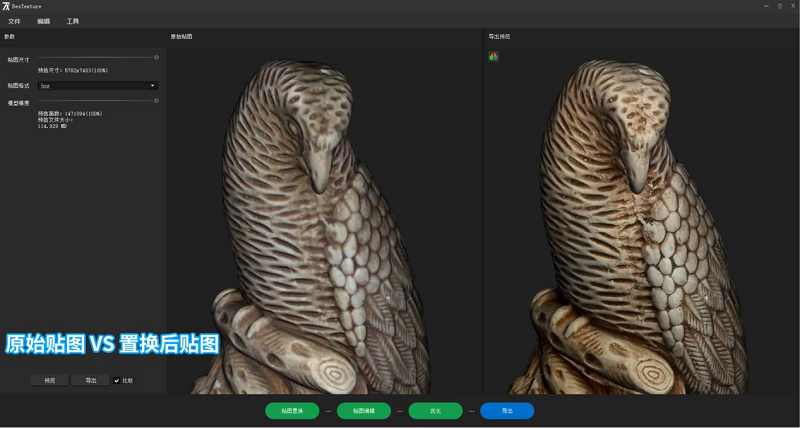Click the 模型精度 label
The image size is (800, 428).
pyautogui.click(x=18, y=103)
